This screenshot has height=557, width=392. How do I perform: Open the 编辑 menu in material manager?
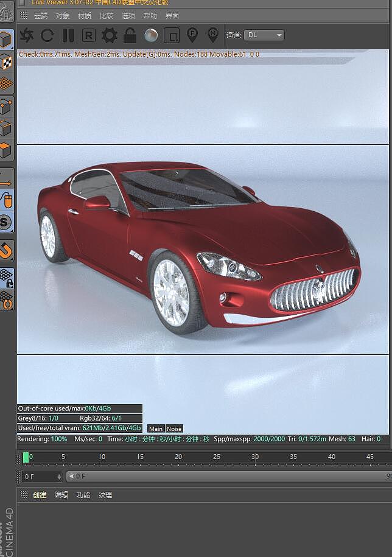[61, 495]
